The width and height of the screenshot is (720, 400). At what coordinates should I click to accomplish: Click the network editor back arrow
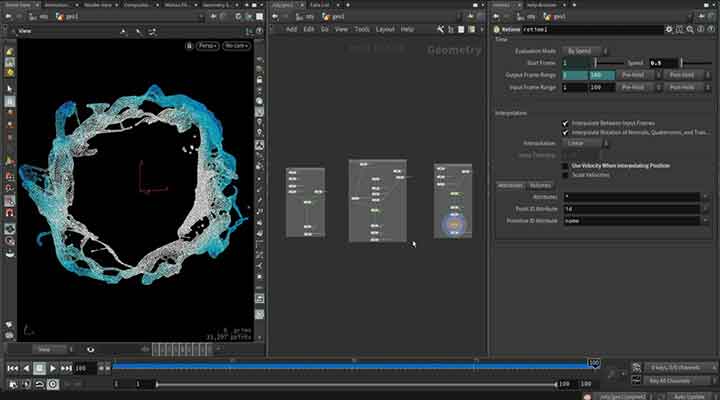point(275,17)
